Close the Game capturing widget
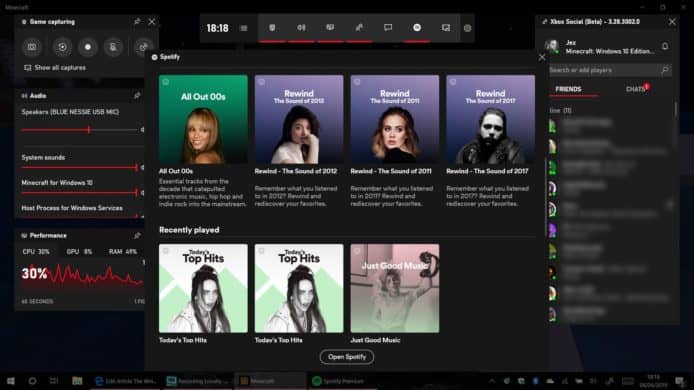 point(152,21)
